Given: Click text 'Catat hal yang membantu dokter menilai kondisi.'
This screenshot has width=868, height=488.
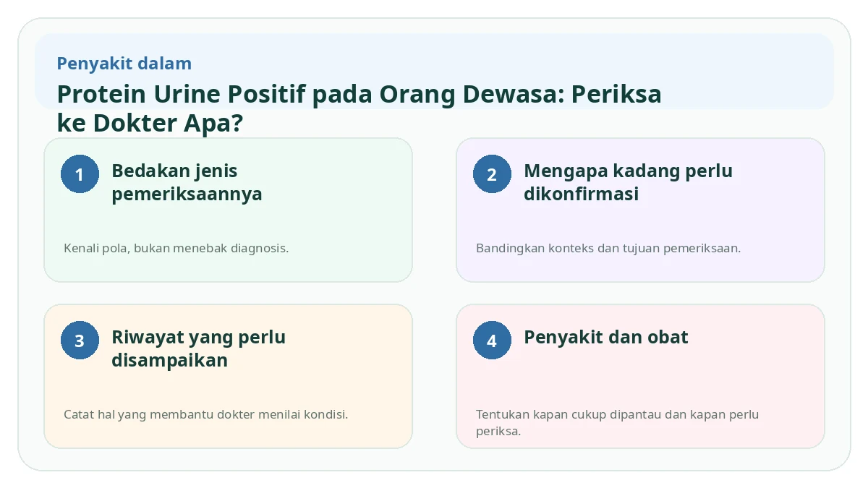Looking at the screenshot, I should coord(206,415).
